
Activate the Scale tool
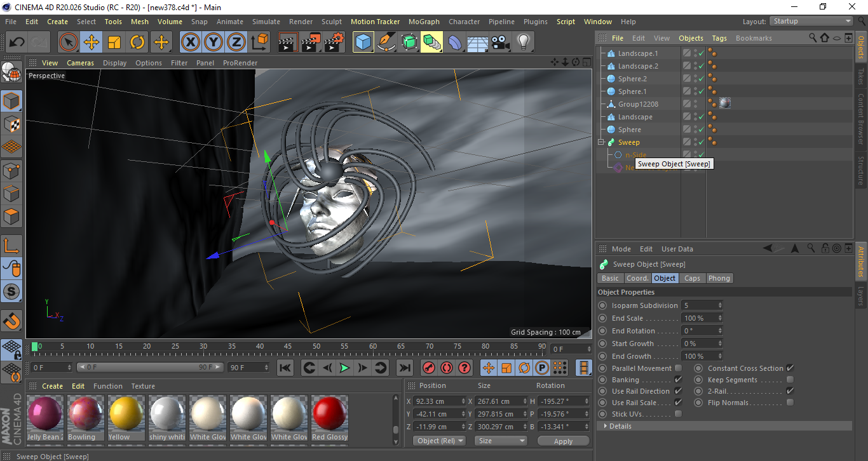(114, 43)
